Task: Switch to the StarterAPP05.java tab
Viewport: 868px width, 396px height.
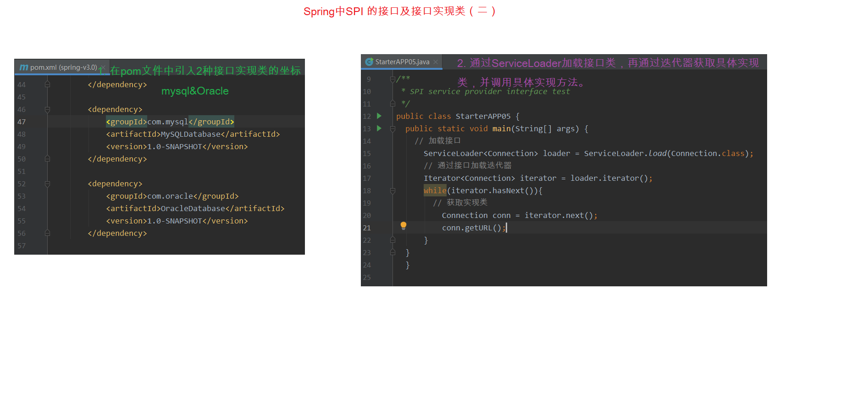Action: pos(402,62)
